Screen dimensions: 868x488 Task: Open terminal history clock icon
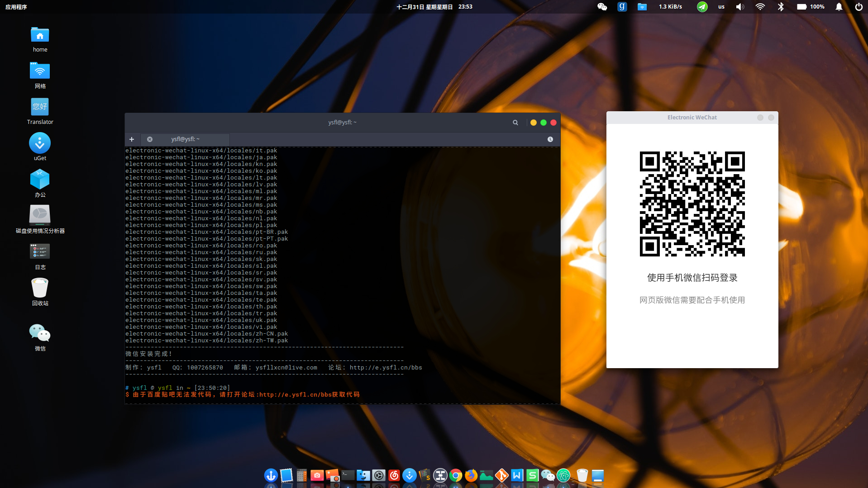pyautogui.click(x=550, y=139)
